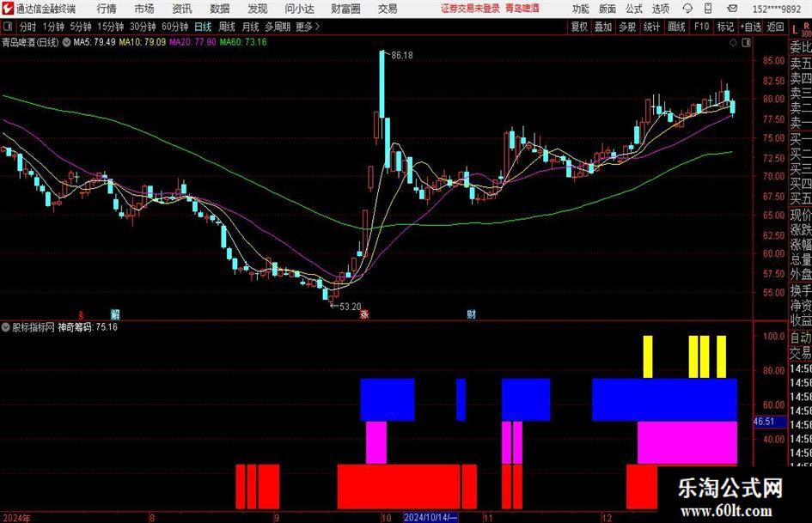Open F10 company info

click(x=702, y=27)
